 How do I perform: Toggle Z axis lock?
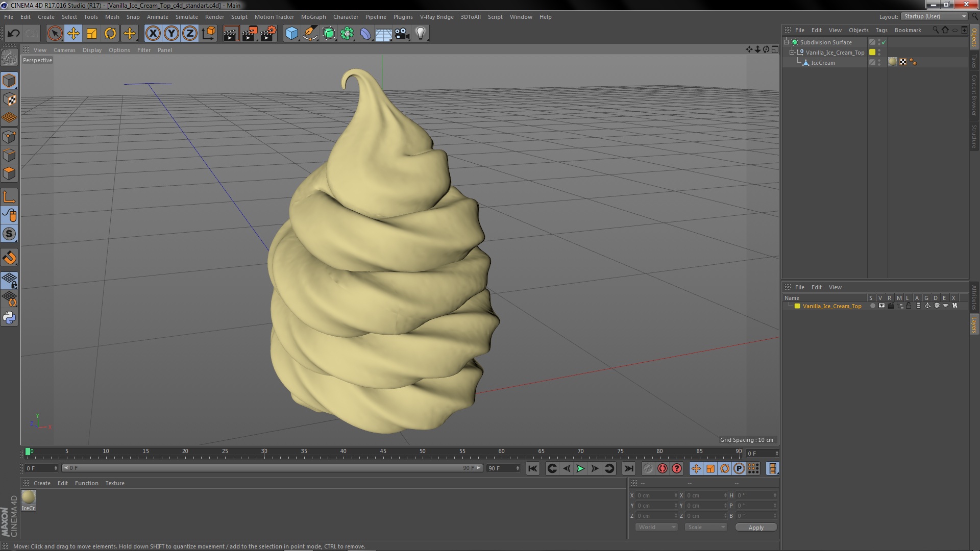click(x=190, y=34)
